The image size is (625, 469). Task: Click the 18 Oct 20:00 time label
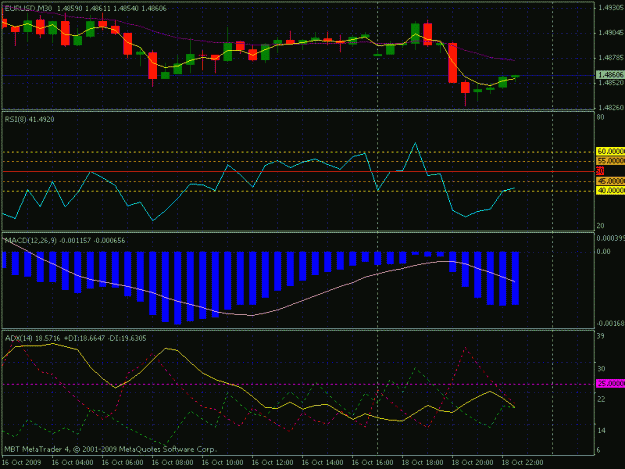coord(472,463)
